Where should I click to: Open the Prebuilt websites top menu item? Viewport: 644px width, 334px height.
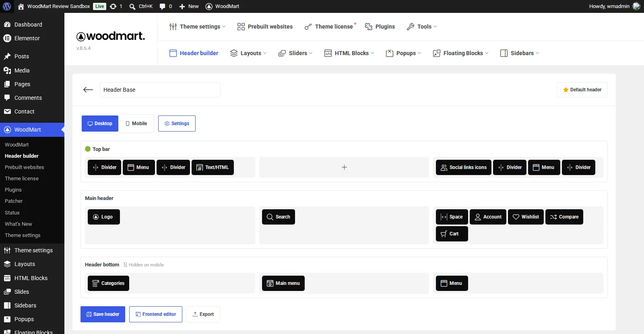265,27
